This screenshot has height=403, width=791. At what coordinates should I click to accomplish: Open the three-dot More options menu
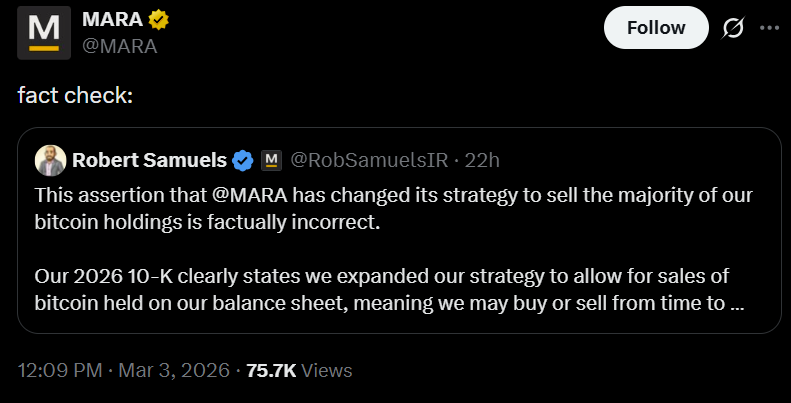pyautogui.click(x=769, y=28)
